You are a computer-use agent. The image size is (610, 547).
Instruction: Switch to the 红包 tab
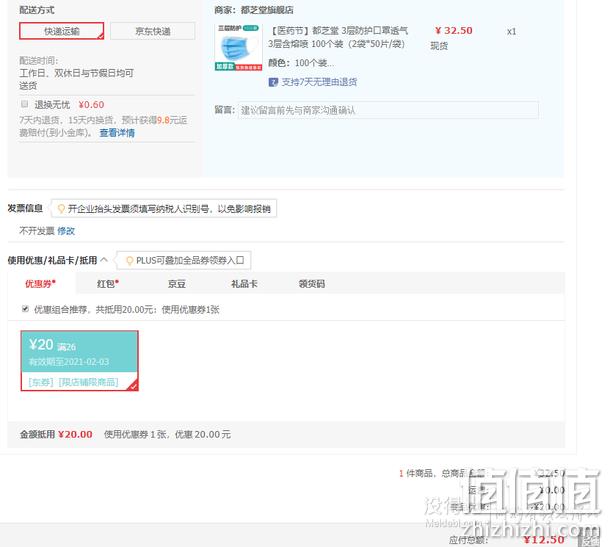(107, 284)
